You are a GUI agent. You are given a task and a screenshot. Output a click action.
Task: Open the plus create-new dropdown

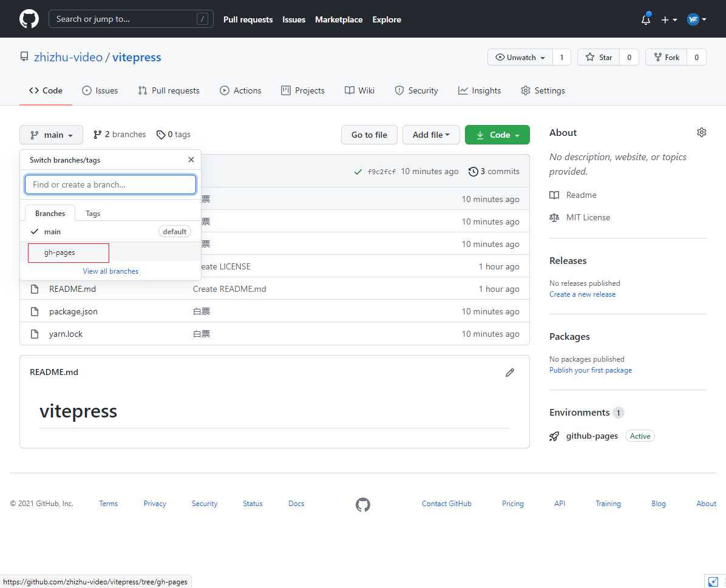point(668,19)
